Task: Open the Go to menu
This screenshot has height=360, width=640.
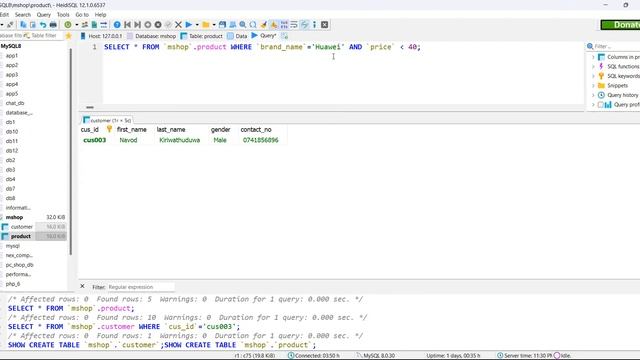Action: click(x=82, y=15)
